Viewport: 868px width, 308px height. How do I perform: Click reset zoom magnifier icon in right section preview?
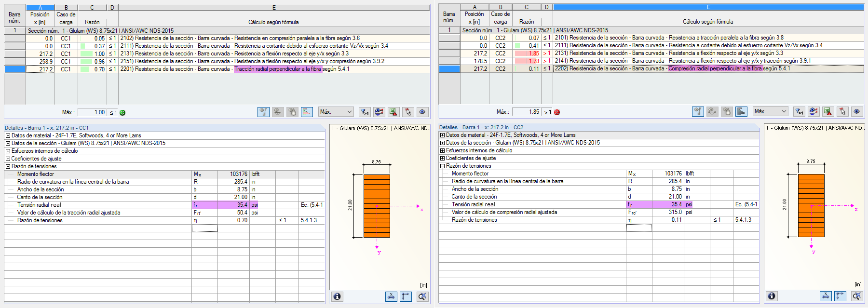pyautogui.click(x=857, y=296)
